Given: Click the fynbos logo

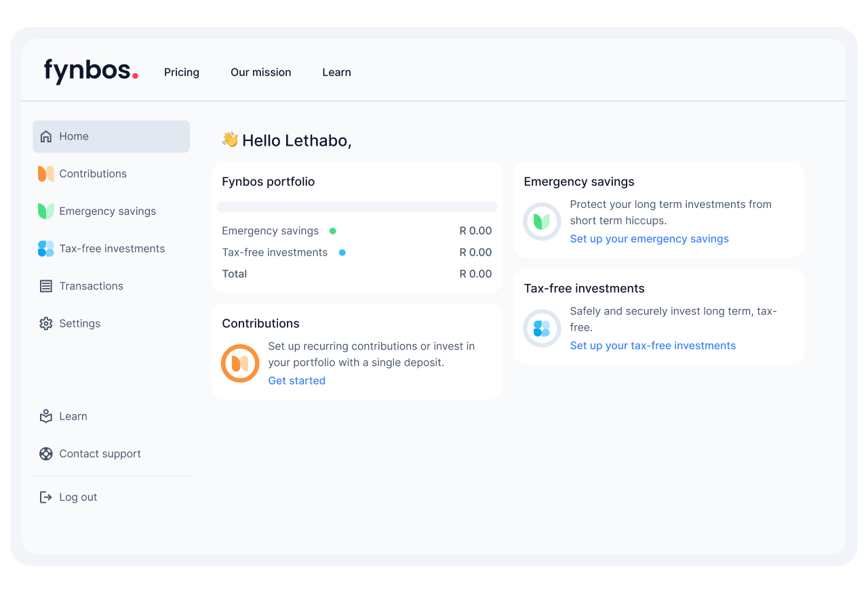Looking at the screenshot, I should [91, 71].
